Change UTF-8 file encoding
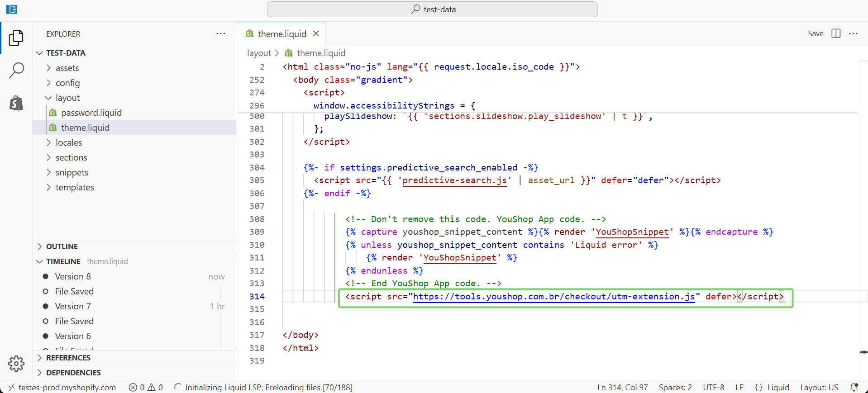Screen dimensions: 868x393 713,387
